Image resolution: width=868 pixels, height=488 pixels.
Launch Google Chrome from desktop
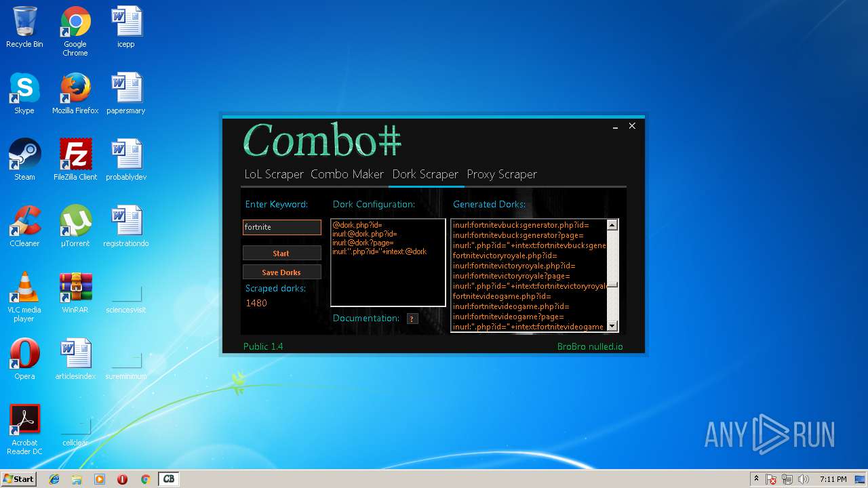tap(75, 31)
